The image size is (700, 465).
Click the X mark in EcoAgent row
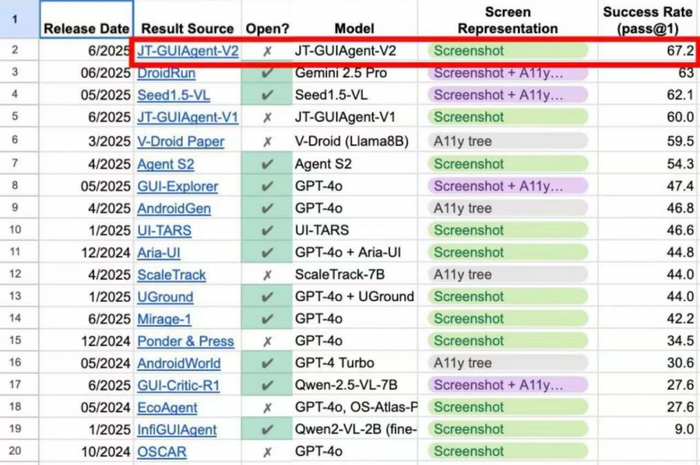tap(266, 407)
